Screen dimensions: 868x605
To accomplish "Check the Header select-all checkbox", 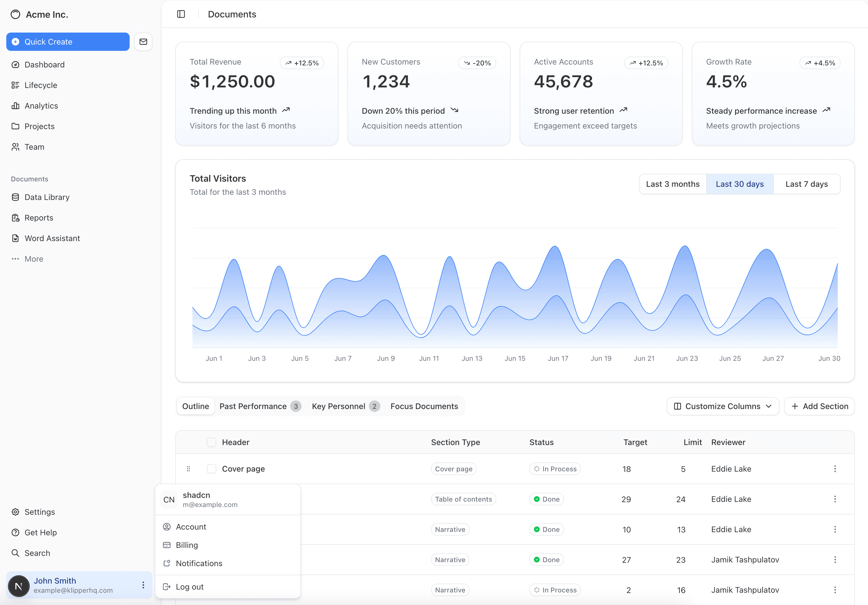I will [211, 442].
